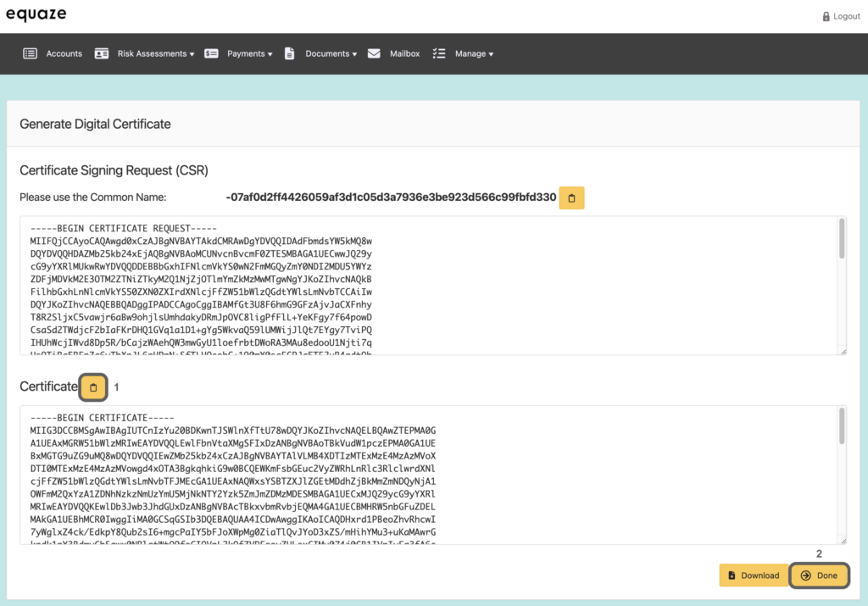This screenshot has height=606, width=868.
Task: Copy the Common Name using clipboard button
Action: click(x=571, y=197)
